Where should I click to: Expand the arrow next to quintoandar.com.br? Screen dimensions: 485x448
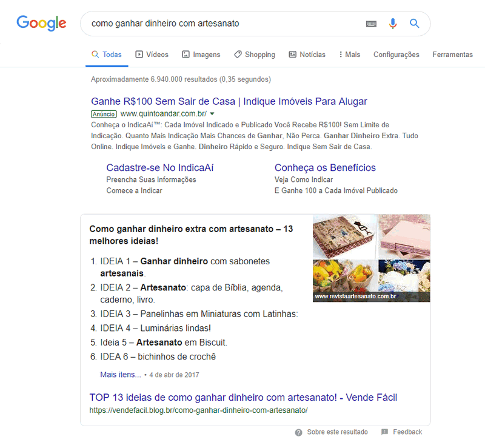(x=212, y=114)
